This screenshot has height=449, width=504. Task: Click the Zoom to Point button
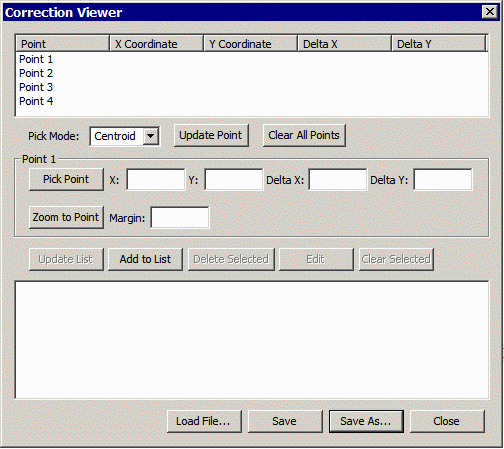66,217
